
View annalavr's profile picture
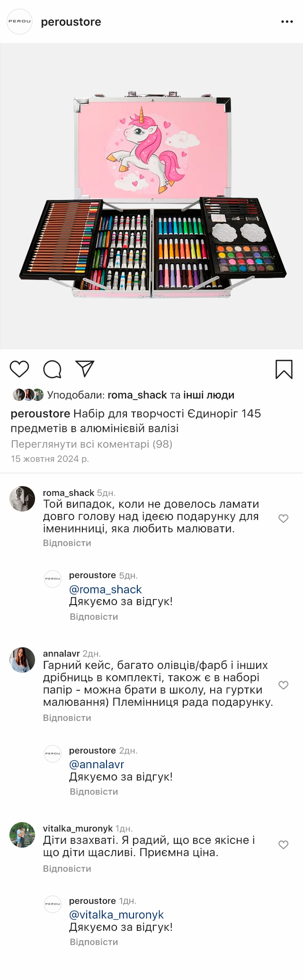point(22,660)
